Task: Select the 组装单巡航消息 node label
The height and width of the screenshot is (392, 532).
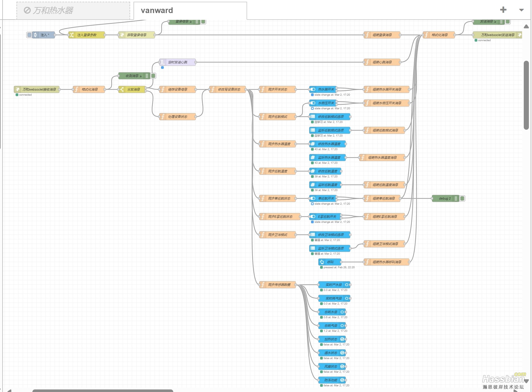Action: 384,198
